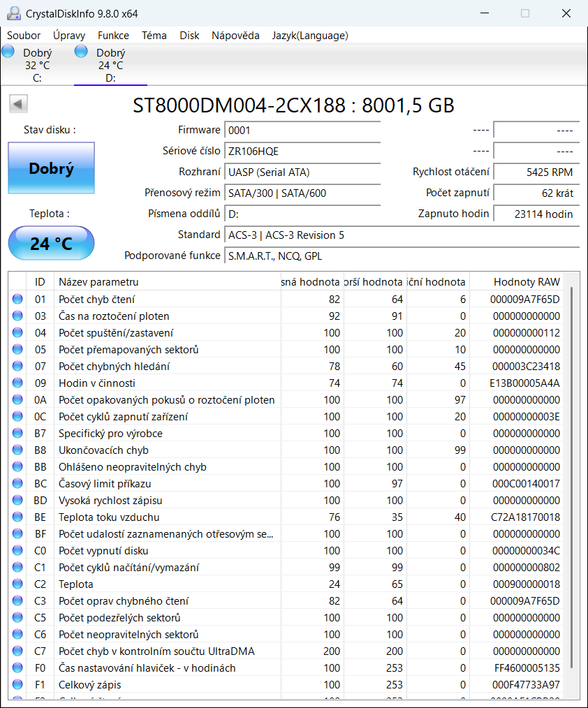
Task: Open the Jazyk(Language) menu
Action: point(310,36)
